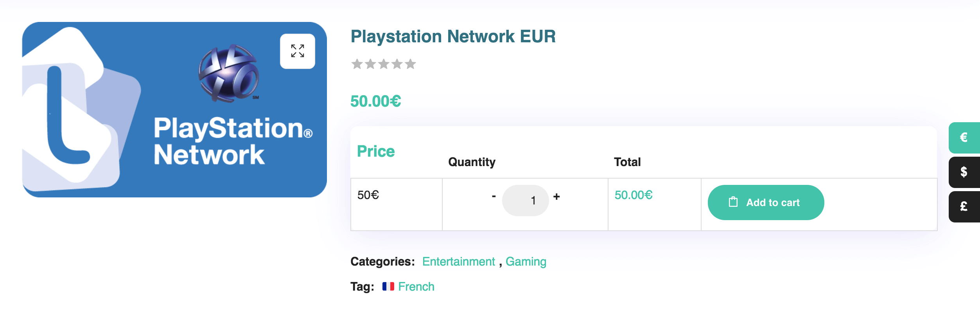Decrease quantity with the minus button
Viewport: 980px width, 311px height.
[494, 196]
